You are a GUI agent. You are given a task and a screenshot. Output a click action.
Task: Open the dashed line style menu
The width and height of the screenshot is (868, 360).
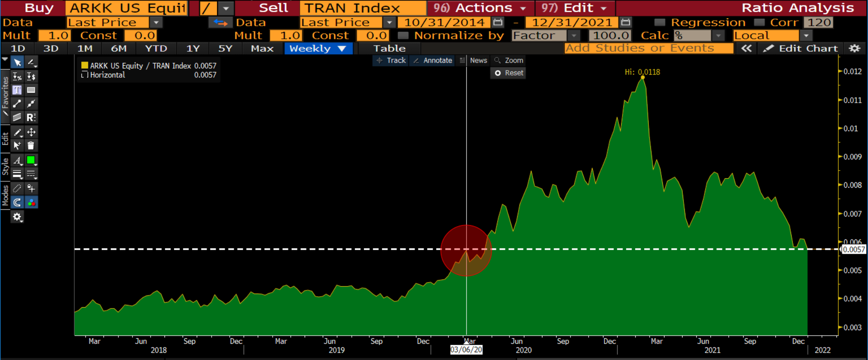pos(31,174)
